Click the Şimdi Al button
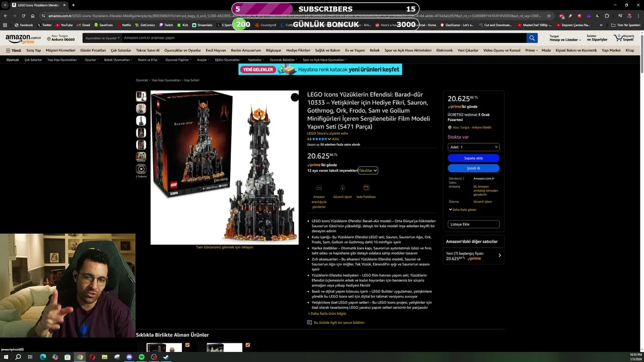Viewport: 644px width, 362px height. point(473,168)
